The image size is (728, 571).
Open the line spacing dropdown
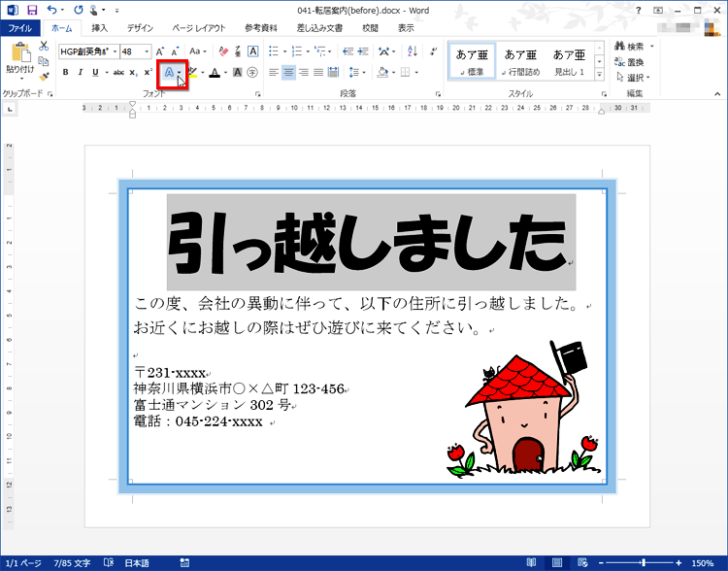pos(364,73)
